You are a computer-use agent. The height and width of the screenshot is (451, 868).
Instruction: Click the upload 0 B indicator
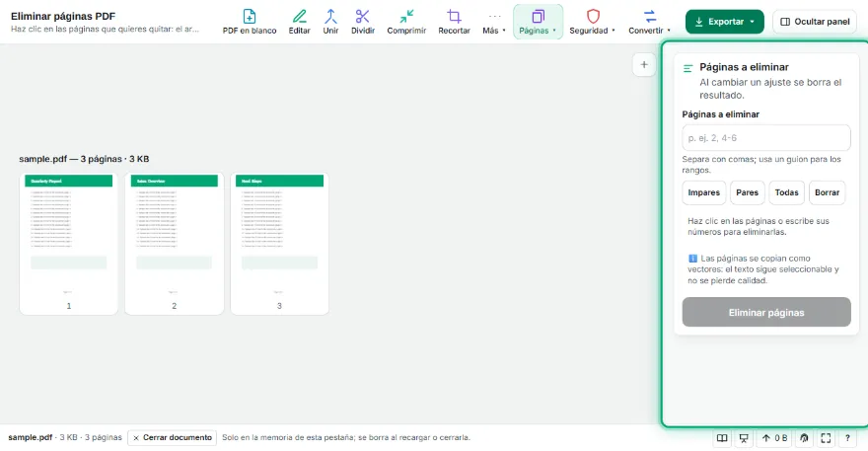(774, 438)
